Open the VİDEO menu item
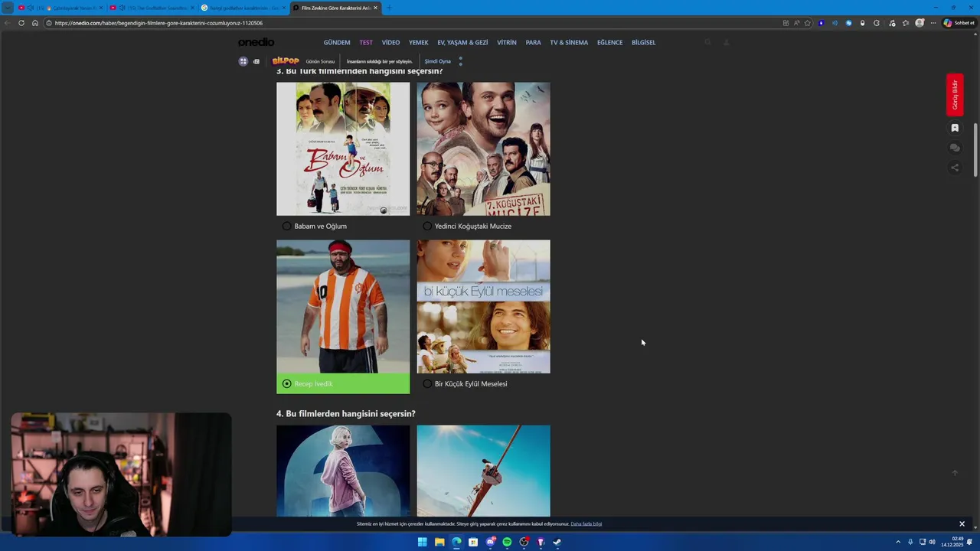 390,43
